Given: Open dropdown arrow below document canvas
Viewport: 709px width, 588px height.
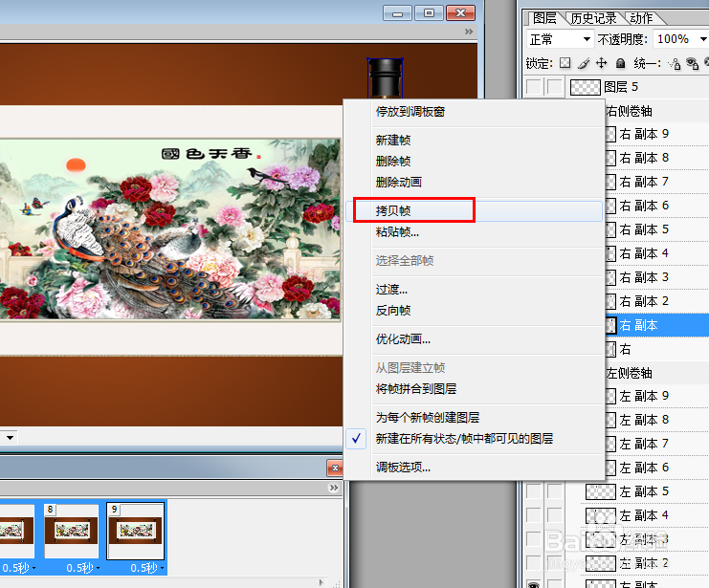Looking at the screenshot, I should [x=10, y=438].
